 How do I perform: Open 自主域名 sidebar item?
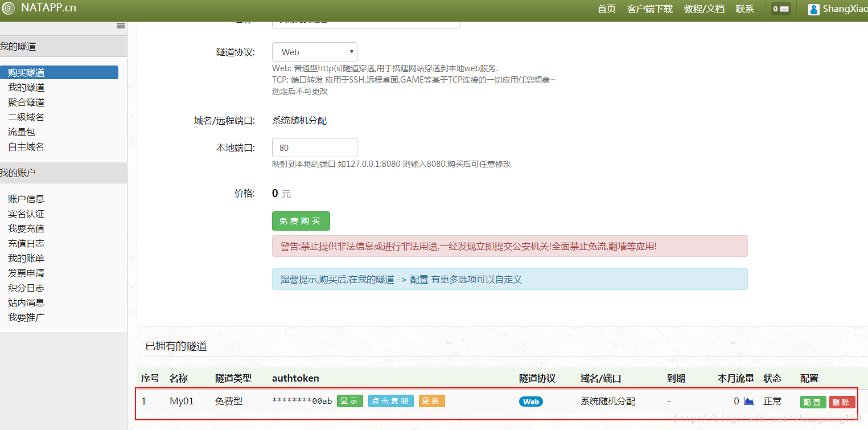click(x=26, y=146)
